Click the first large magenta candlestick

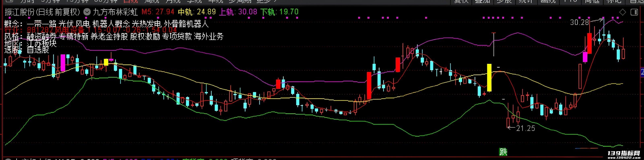pos(63,63)
